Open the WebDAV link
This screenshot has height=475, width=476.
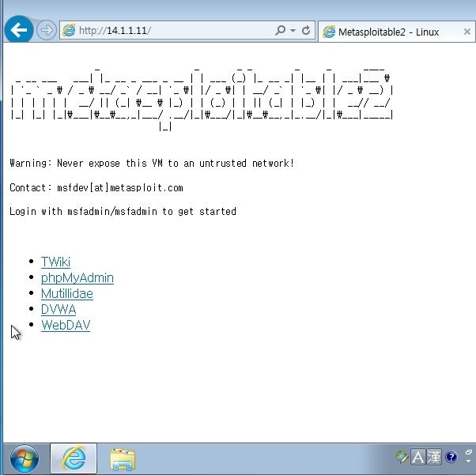tap(66, 325)
